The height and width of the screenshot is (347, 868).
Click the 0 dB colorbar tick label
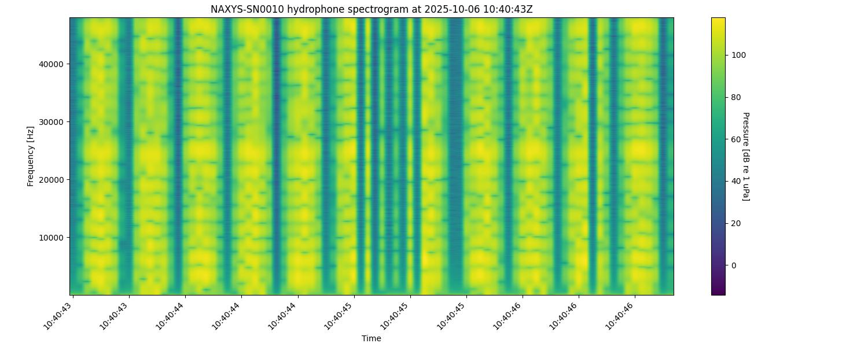[x=734, y=265]
